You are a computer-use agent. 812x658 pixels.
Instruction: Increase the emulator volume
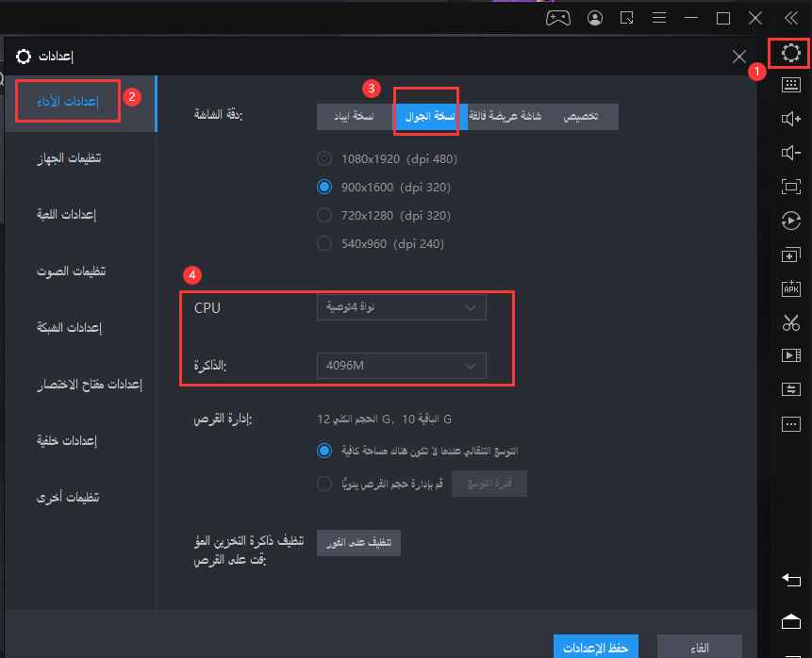point(790,120)
